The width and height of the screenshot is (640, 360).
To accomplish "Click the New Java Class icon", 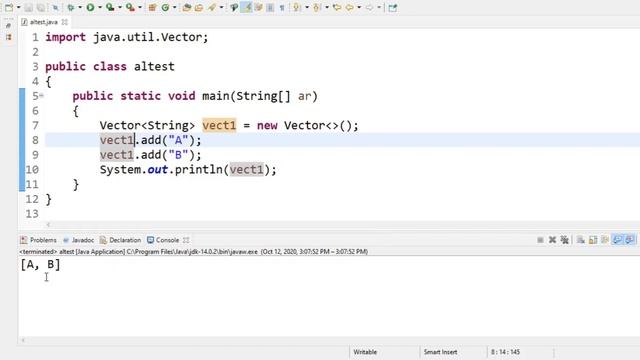I will tap(165, 7).
